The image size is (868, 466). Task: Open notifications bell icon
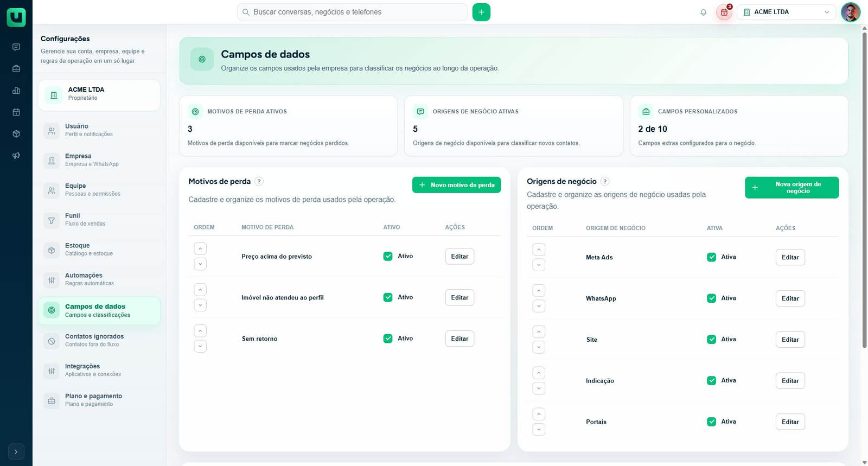coord(704,12)
